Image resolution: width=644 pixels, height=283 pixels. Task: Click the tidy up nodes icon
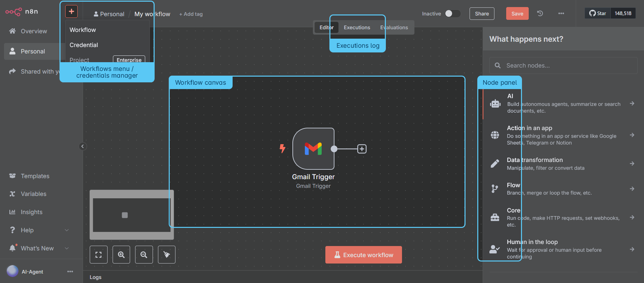[167, 255]
